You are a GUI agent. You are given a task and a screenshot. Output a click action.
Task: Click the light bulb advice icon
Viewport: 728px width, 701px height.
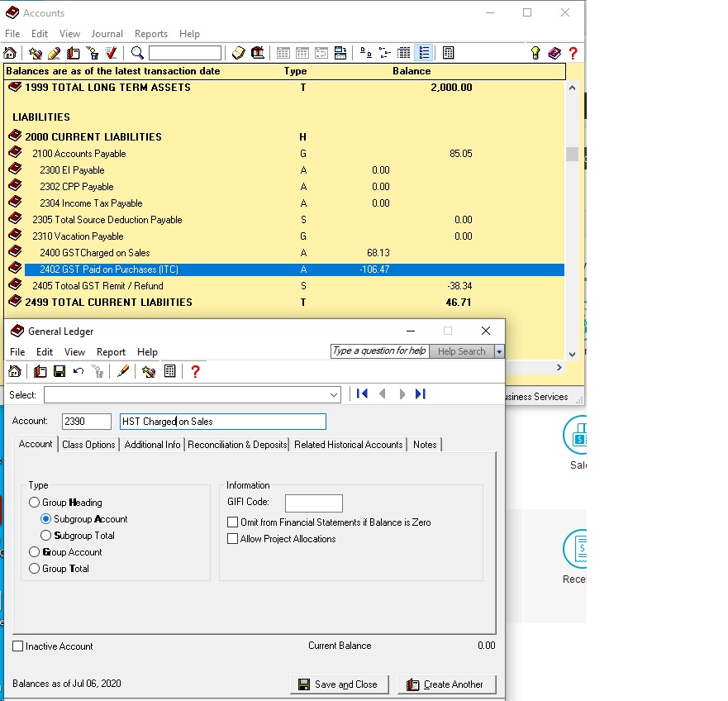[535, 53]
